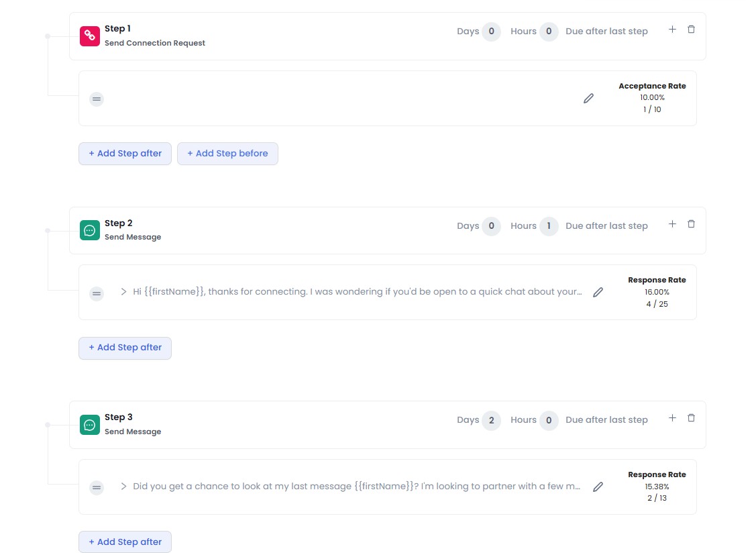This screenshot has height=553, width=756.
Task: Click the plus icon beside Step 1 delete button
Action: click(x=672, y=28)
